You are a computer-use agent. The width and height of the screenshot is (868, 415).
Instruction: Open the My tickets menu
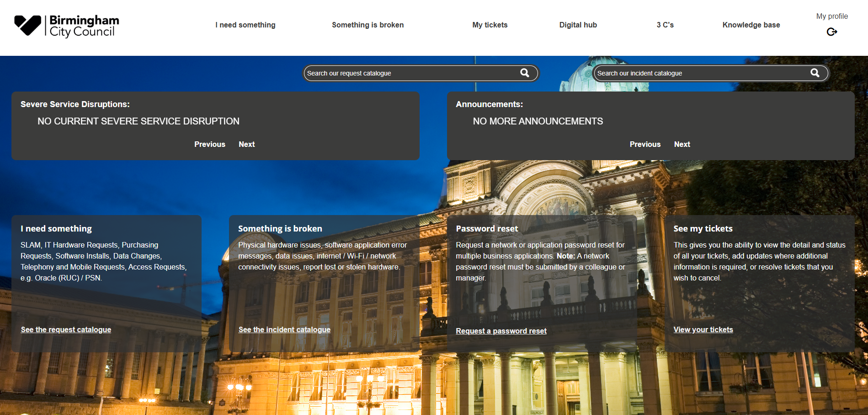click(490, 25)
